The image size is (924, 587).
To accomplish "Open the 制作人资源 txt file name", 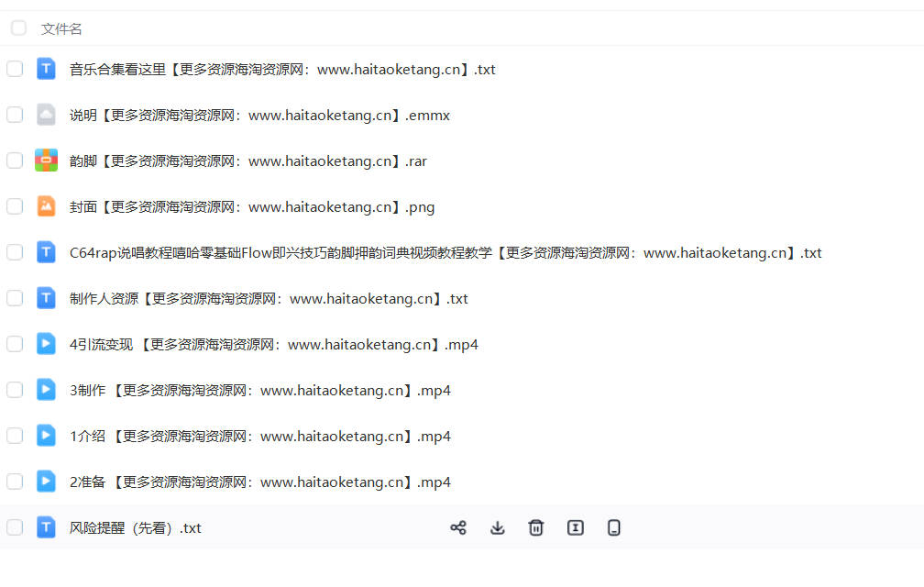I will point(269,299).
